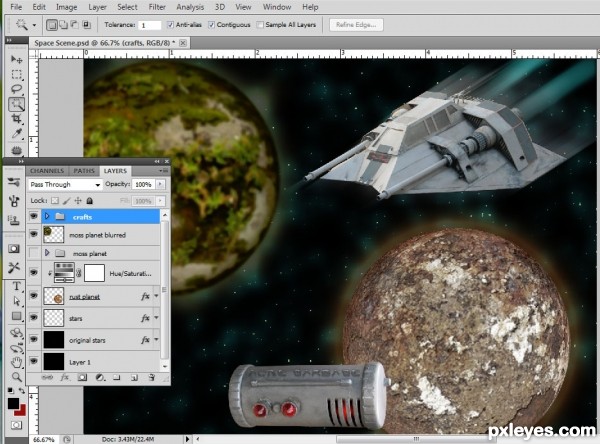The image size is (600, 444).
Task: Select the 3D Rotate tool
Action: [16, 333]
